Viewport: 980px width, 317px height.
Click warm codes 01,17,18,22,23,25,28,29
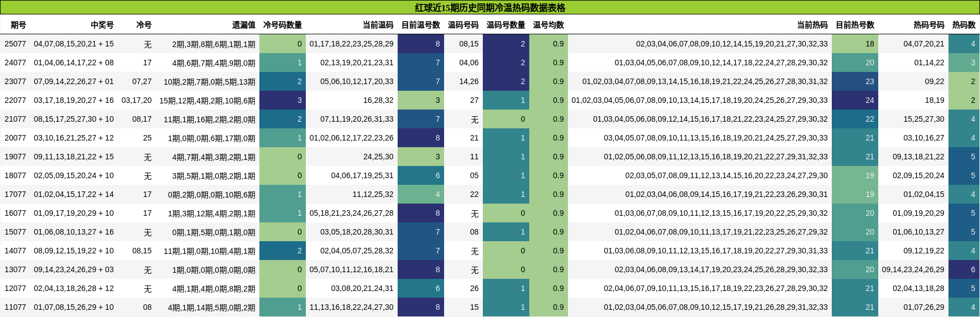coord(352,44)
